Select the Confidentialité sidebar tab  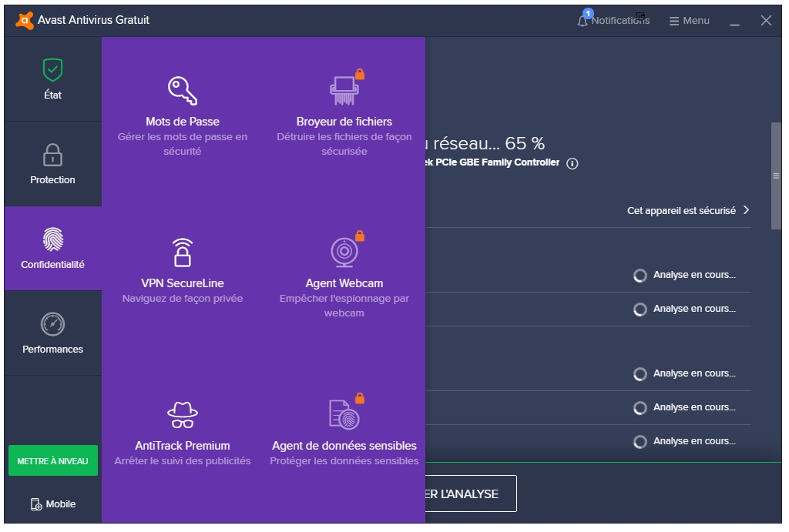click(x=52, y=248)
